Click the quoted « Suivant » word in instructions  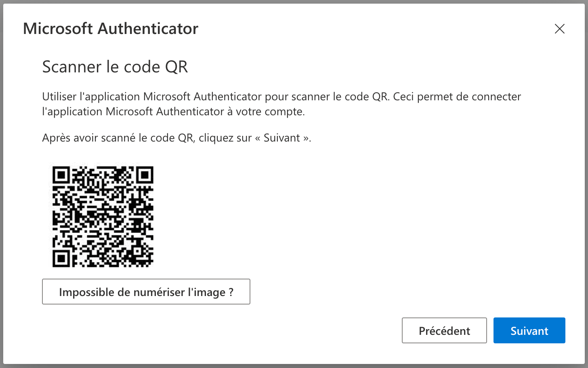[x=282, y=138]
